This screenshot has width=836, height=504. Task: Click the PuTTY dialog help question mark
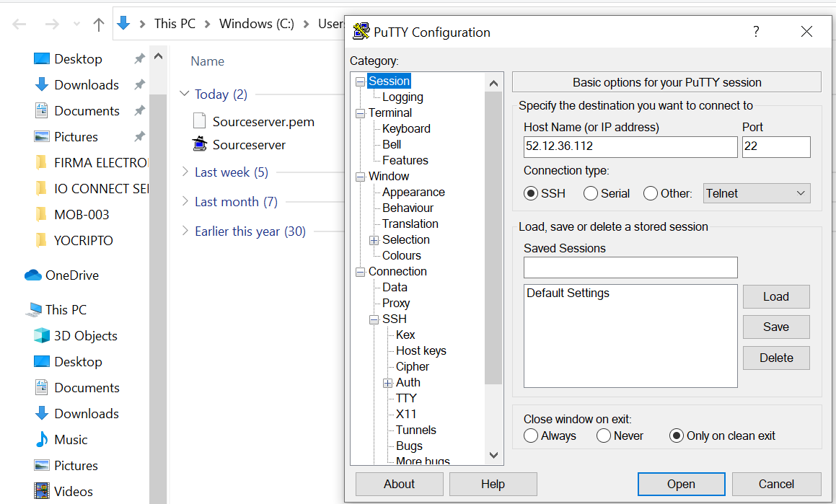(756, 32)
